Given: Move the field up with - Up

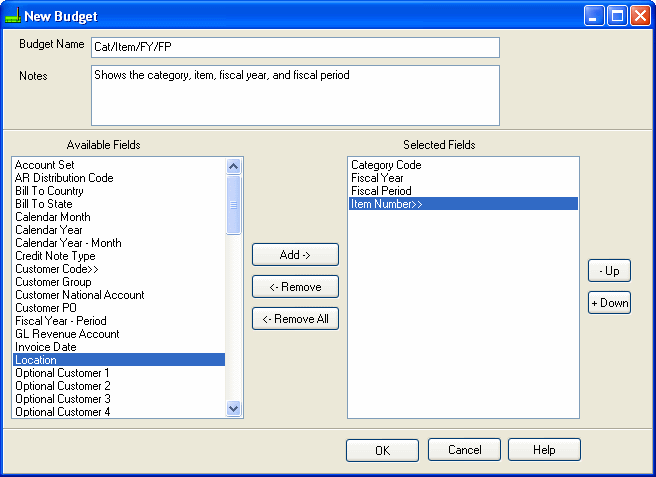Looking at the screenshot, I should point(609,271).
